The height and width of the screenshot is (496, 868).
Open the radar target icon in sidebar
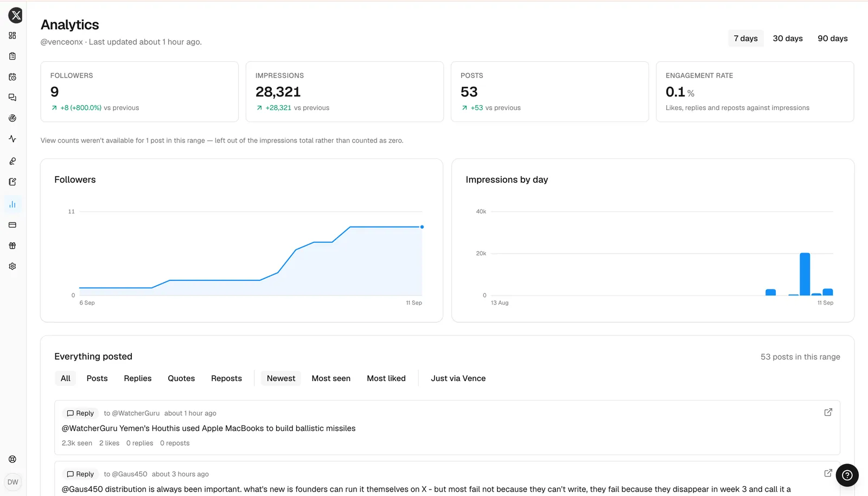(x=12, y=118)
